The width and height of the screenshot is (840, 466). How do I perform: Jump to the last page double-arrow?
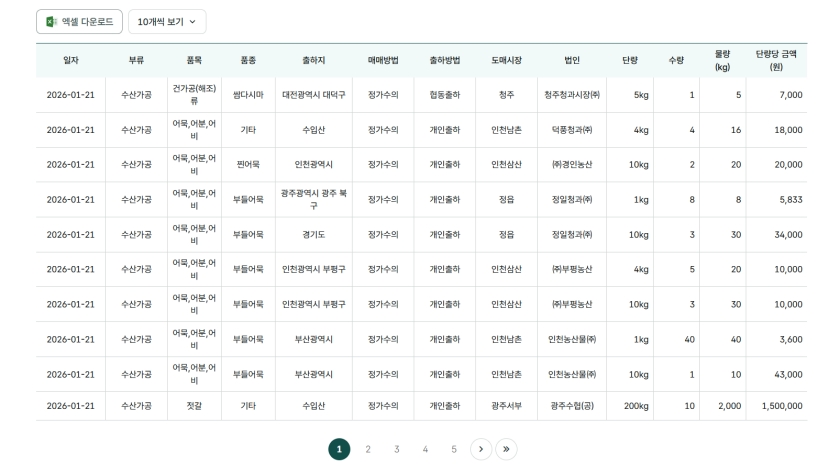tap(506, 449)
